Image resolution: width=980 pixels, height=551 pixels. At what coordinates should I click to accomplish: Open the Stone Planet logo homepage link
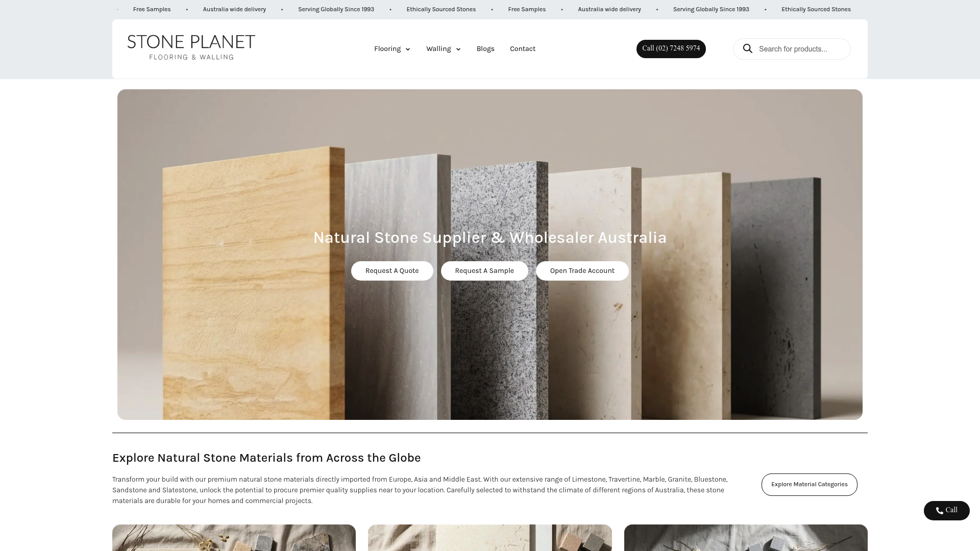[x=191, y=47]
